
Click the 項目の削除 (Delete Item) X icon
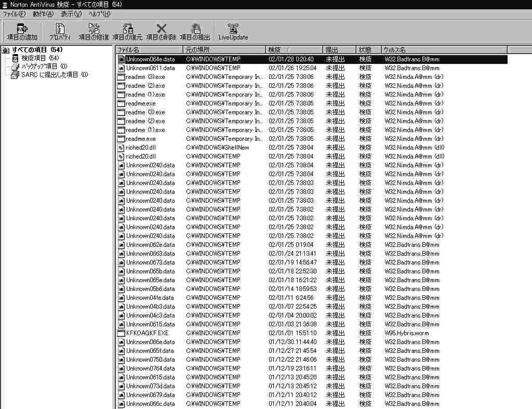[162, 28]
